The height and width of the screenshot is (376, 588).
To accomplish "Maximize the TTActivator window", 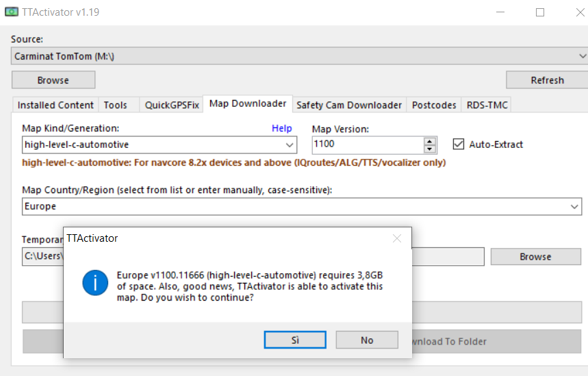I will (x=540, y=12).
